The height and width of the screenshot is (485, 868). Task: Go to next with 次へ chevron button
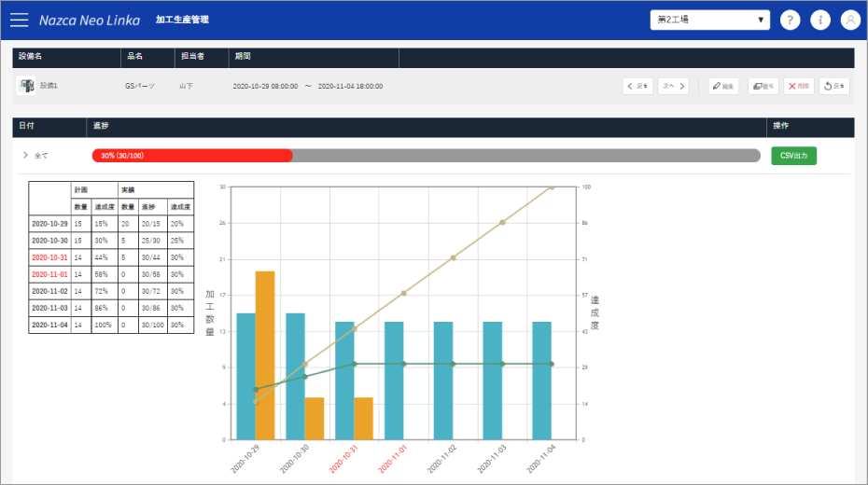coord(674,86)
